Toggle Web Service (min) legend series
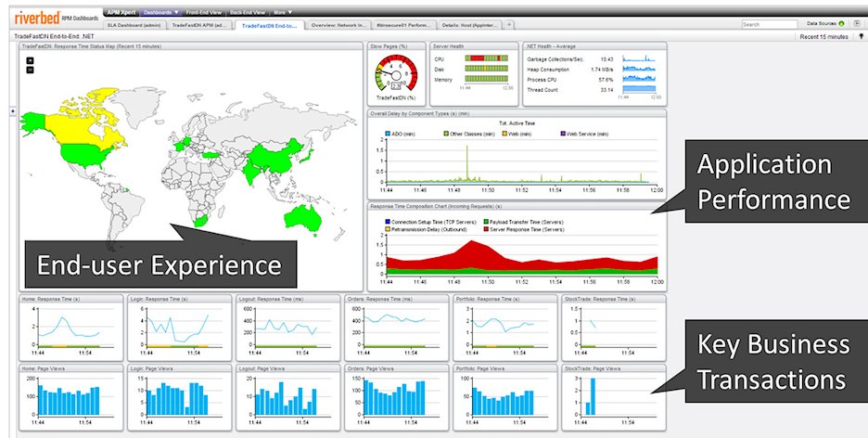Viewport: 868px width, 438px height. click(x=584, y=135)
